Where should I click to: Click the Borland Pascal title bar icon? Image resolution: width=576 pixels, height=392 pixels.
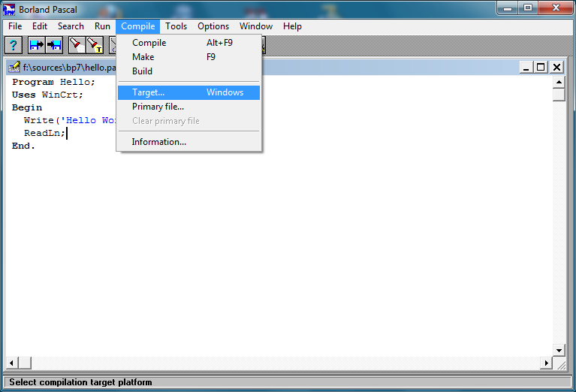(x=10, y=9)
